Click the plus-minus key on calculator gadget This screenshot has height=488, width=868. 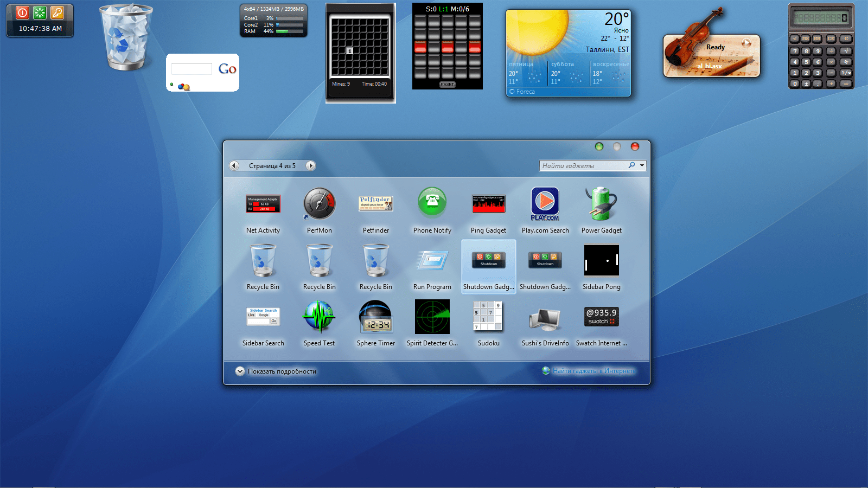[806, 84]
